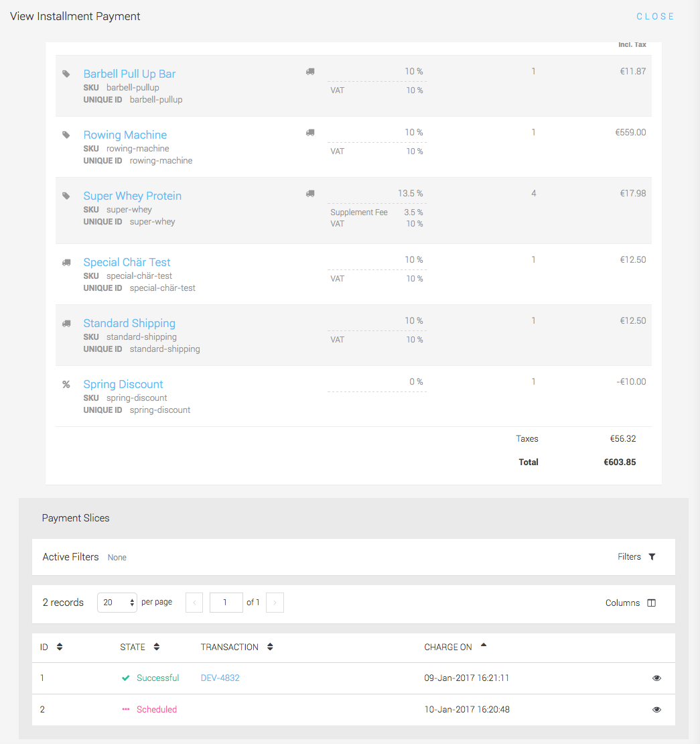The width and height of the screenshot is (700, 744).
Task: Sort payment slices by ID column
Action: 60,647
